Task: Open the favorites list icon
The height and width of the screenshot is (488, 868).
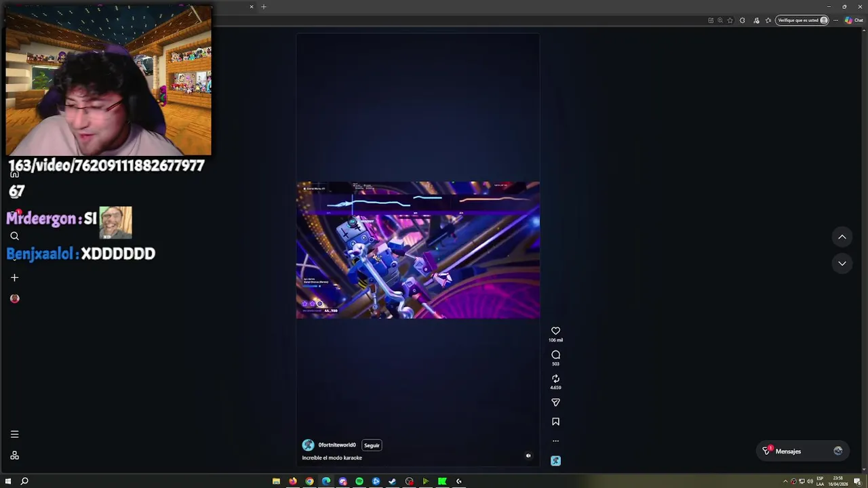Action: pos(768,20)
